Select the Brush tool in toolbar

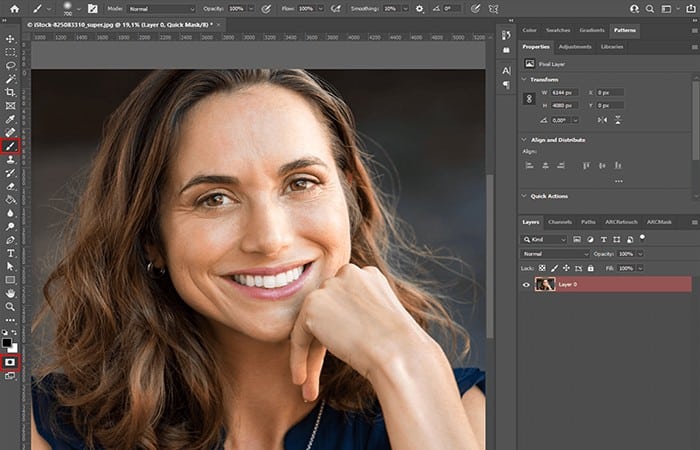[x=10, y=146]
